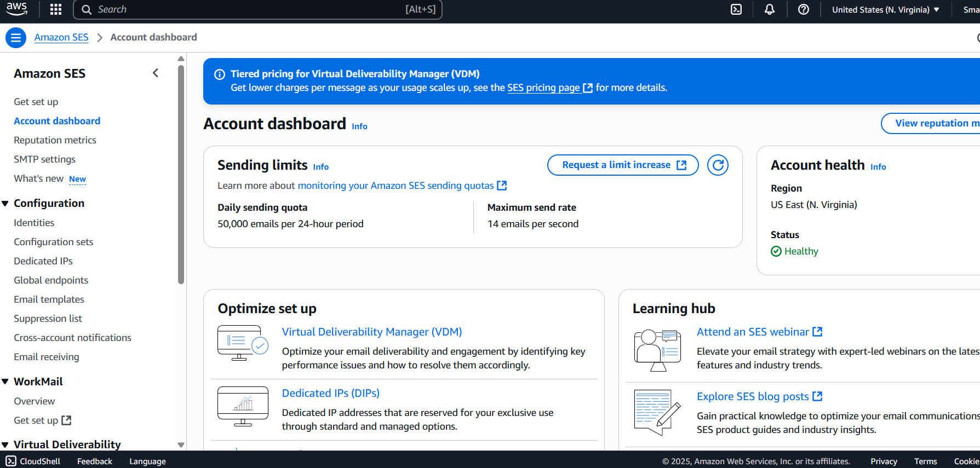Click the SES webinar presenter illustration
This screenshot has width=980, height=468.
pyautogui.click(x=657, y=350)
